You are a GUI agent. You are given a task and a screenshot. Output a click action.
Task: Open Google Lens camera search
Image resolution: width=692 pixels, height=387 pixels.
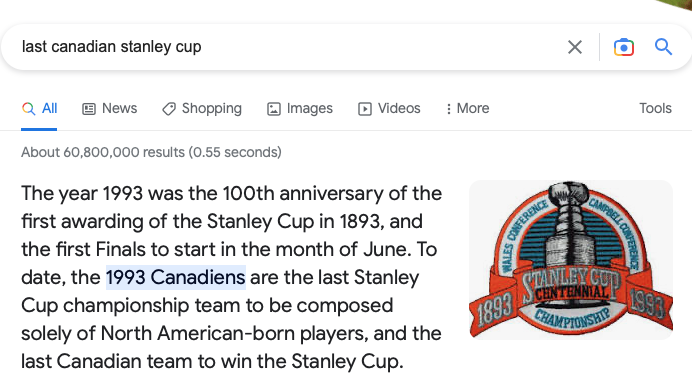click(x=624, y=47)
